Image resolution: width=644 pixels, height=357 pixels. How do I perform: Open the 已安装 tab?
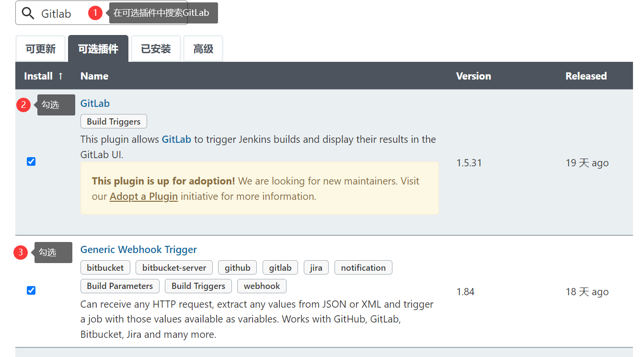point(156,49)
